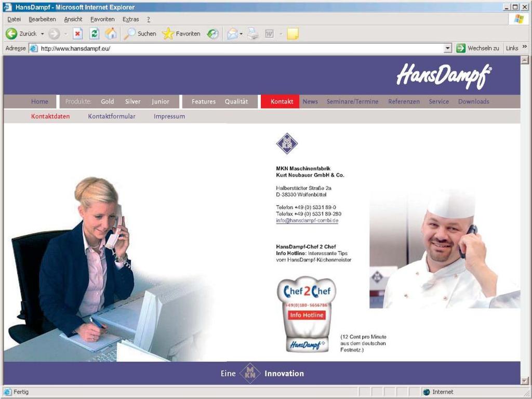Viewport: 532px width, 399px height.
Task: Click Wechseln zu go button
Action: click(478, 48)
